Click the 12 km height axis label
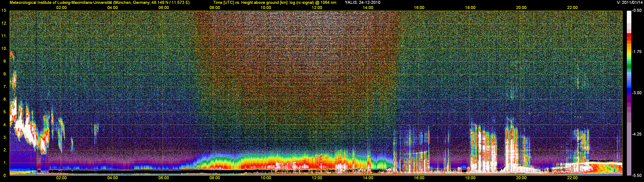Viewport: 644px width, 182px height. 4,23
